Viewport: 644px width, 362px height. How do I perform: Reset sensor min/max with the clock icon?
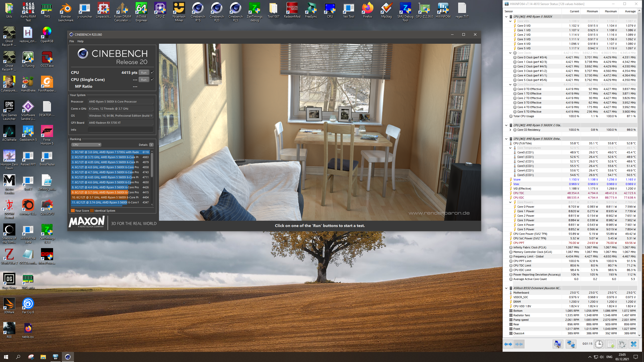click(x=599, y=344)
